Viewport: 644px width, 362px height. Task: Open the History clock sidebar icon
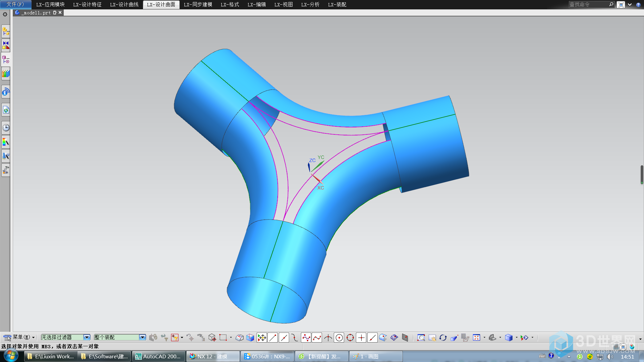click(6, 128)
